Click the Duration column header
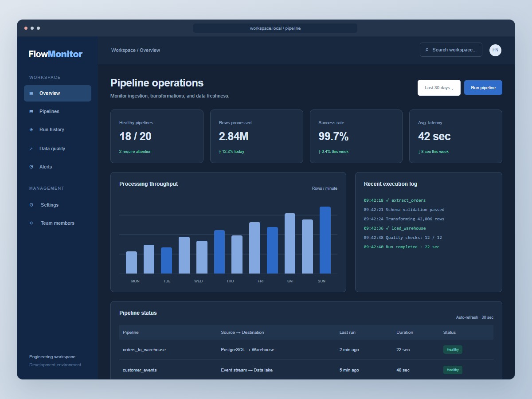Viewport: 532px width, 399px height. 405,332
